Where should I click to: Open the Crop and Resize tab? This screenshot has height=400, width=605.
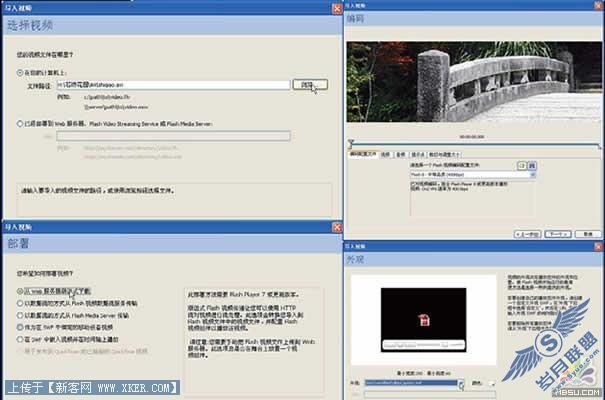point(444,154)
